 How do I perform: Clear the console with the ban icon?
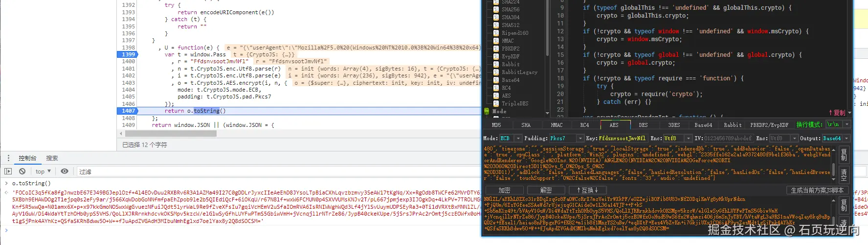pyautogui.click(x=22, y=171)
